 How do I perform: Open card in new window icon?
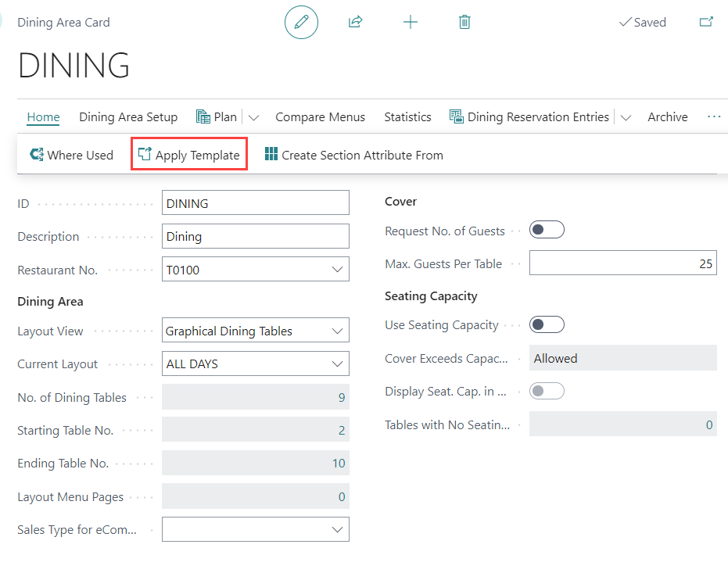pos(705,22)
